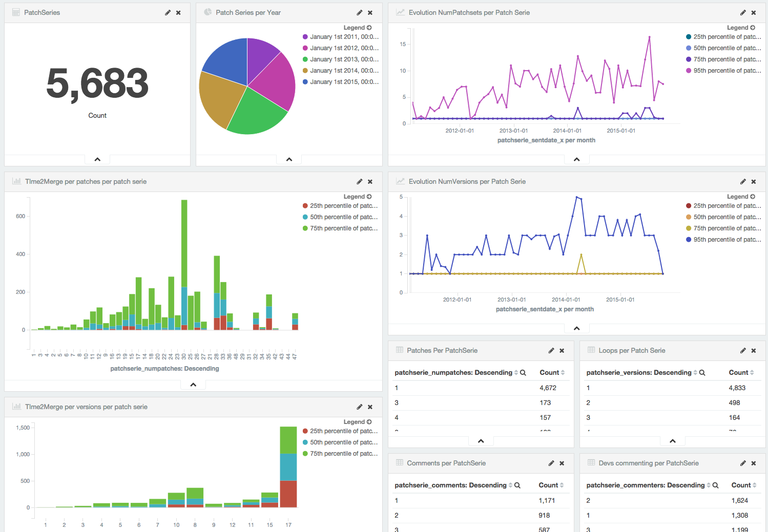Image resolution: width=768 pixels, height=532 pixels.
Task: Click magnifier icon next to patchserie_numpatches header
Action: 523,373
